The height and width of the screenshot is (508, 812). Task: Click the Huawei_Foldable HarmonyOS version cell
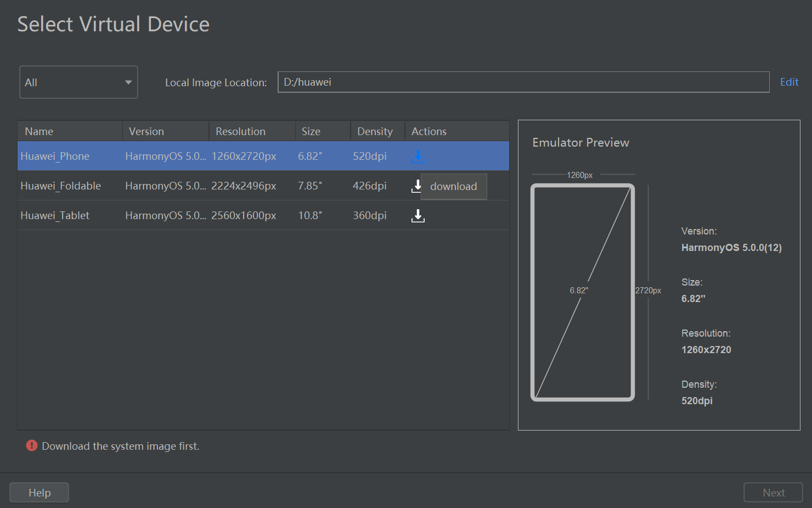(166, 186)
